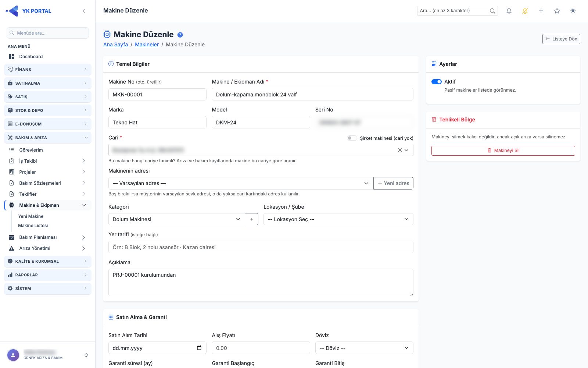Open Makine Listesi menu item
This screenshot has height=368, width=588.
(x=33, y=226)
